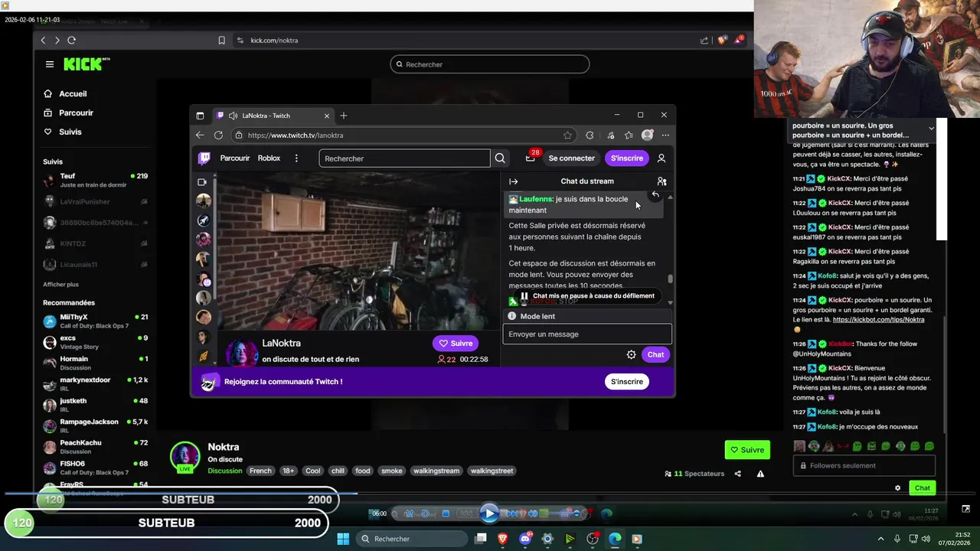Collapse the Twitch chat panel
Image resolution: width=980 pixels, height=551 pixels.
tap(514, 181)
